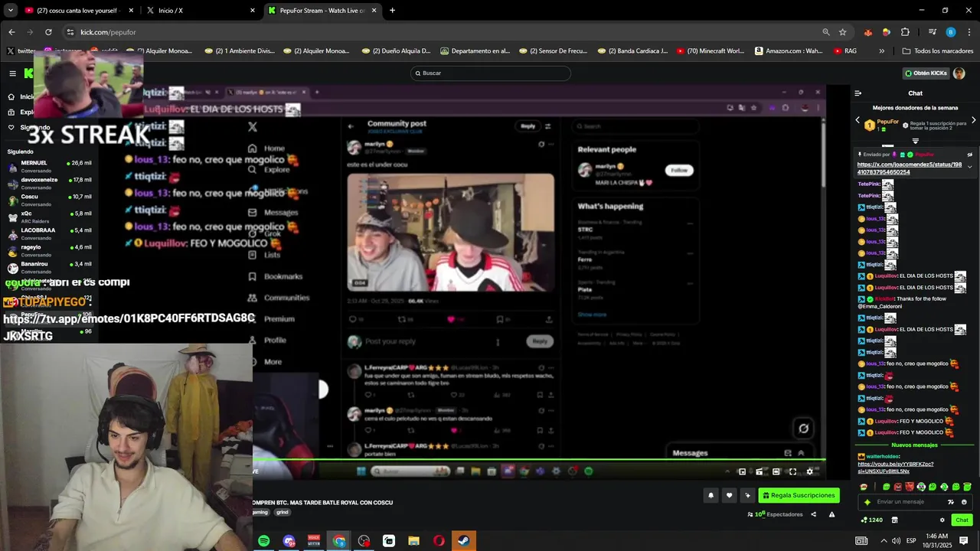This screenshot has height=551, width=980.
Task: Reload the Kick page
Action: (48, 32)
